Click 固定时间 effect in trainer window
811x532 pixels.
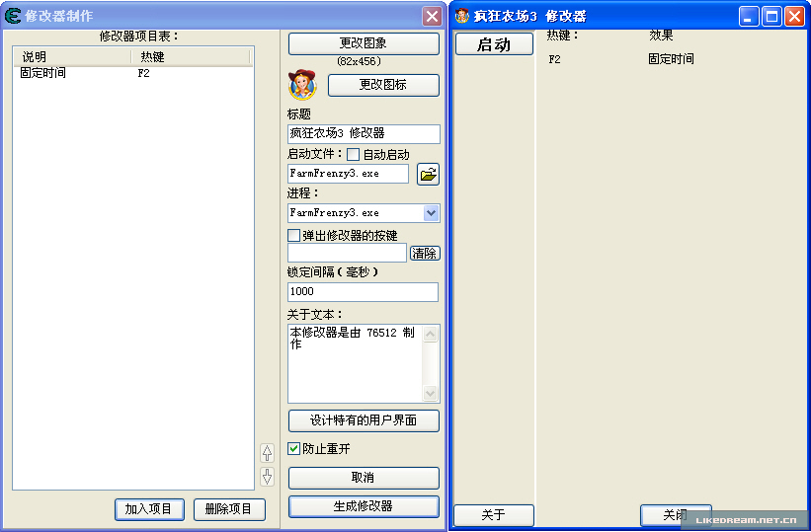pos(671,59)
